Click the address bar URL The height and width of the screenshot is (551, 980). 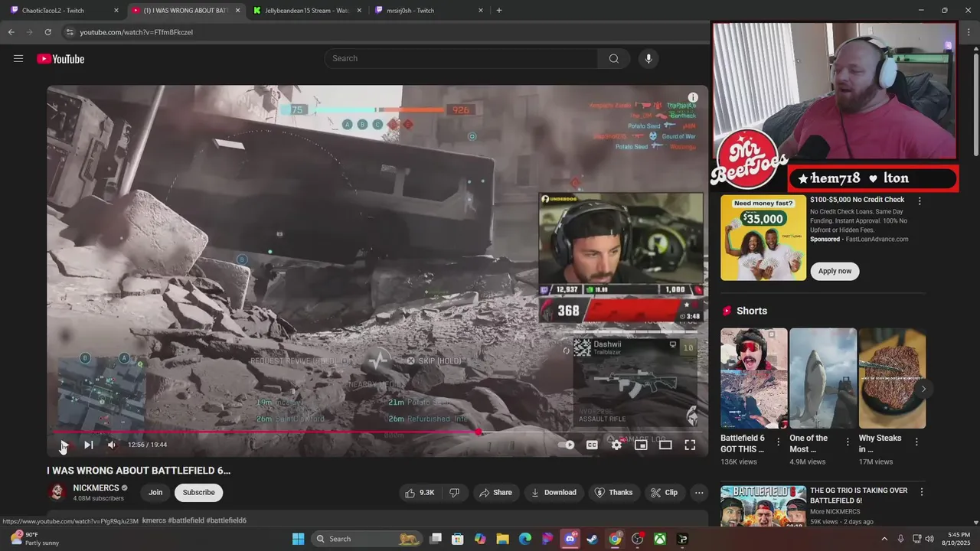[x=136, y=32]
